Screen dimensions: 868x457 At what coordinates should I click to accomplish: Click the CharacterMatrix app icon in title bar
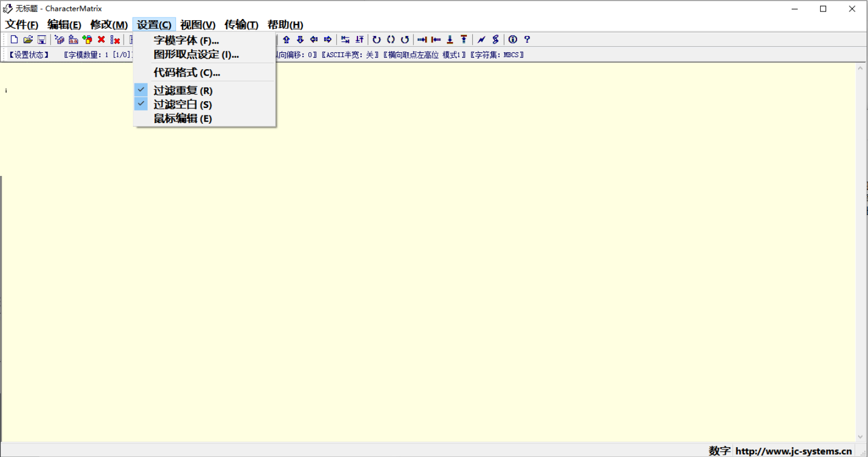(8, 9)
